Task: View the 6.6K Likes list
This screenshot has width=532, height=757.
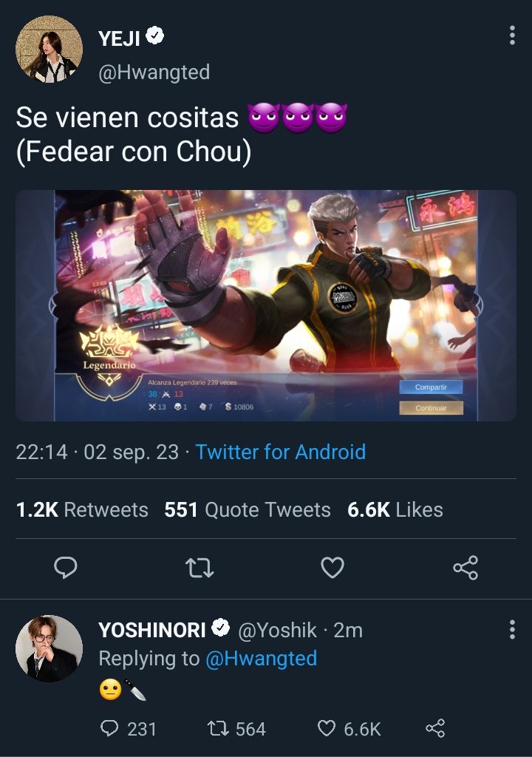Action: 395,510
